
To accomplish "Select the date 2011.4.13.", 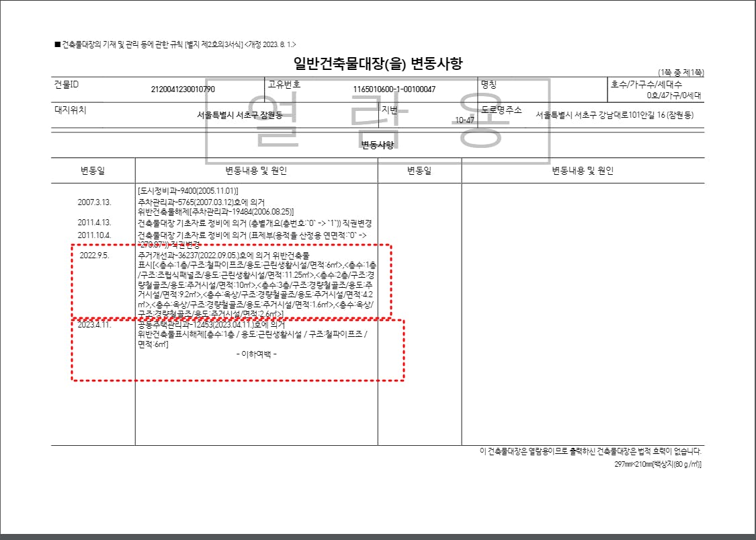I will (94, 223).
